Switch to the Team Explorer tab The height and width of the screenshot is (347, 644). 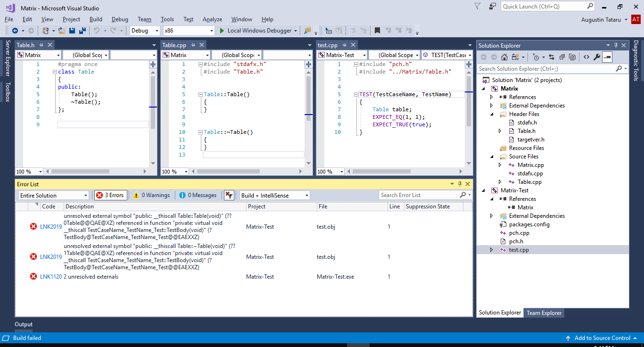544,313
